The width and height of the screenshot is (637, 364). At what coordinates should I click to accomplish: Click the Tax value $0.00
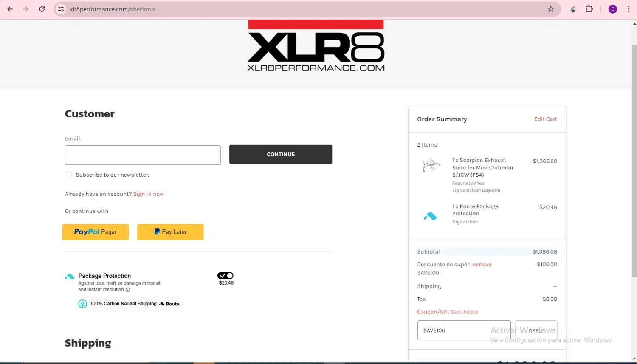(550, 299)
